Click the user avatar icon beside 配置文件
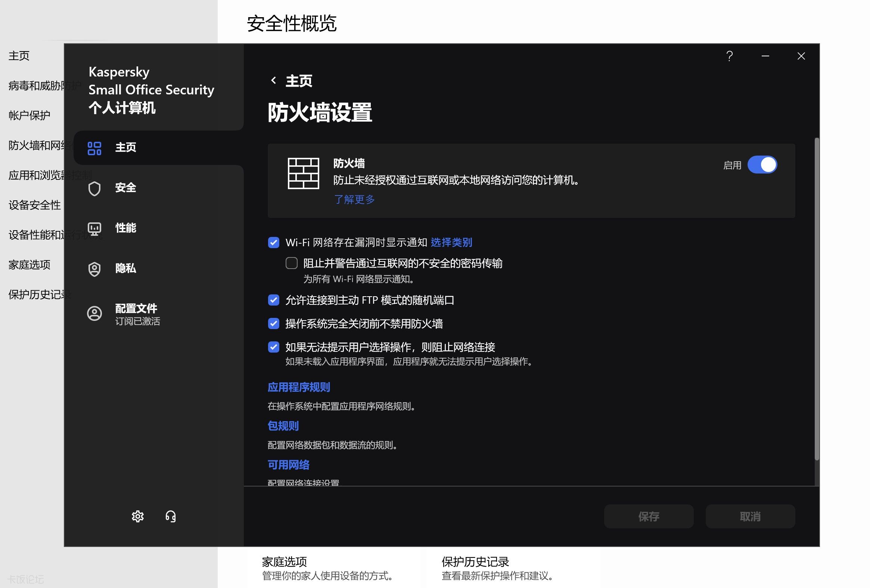 (94, 313)
